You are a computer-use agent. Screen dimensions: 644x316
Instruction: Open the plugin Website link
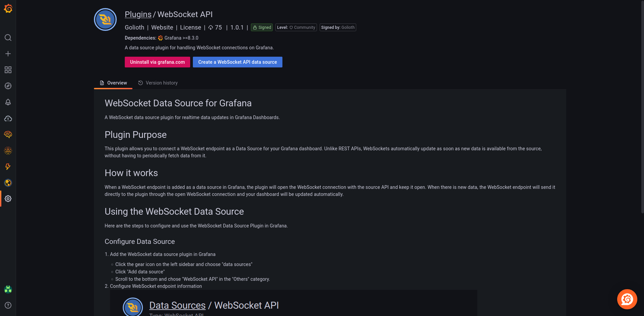click(162, 28)
